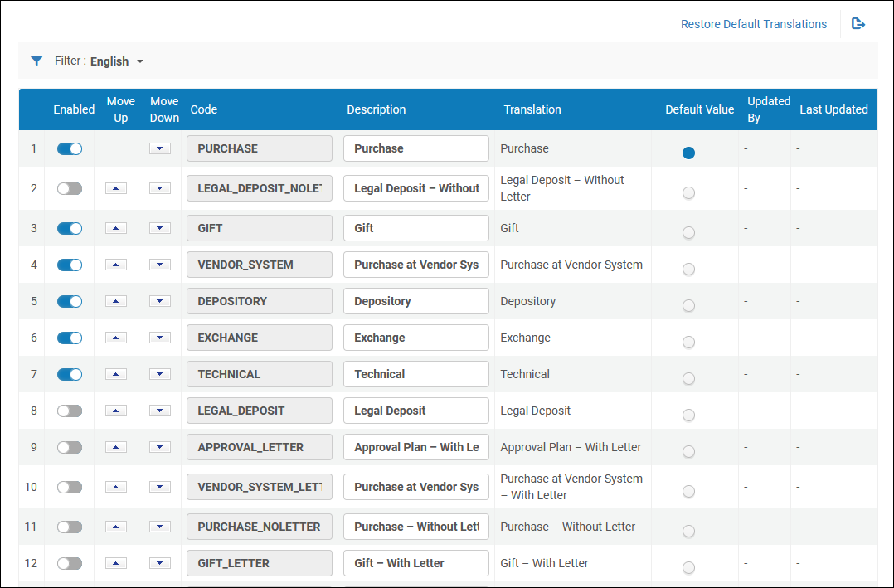Image resolution: width=894 pixels, height=588 pixels.
Task: Set Technical as default value
Action: pos(688,379)
